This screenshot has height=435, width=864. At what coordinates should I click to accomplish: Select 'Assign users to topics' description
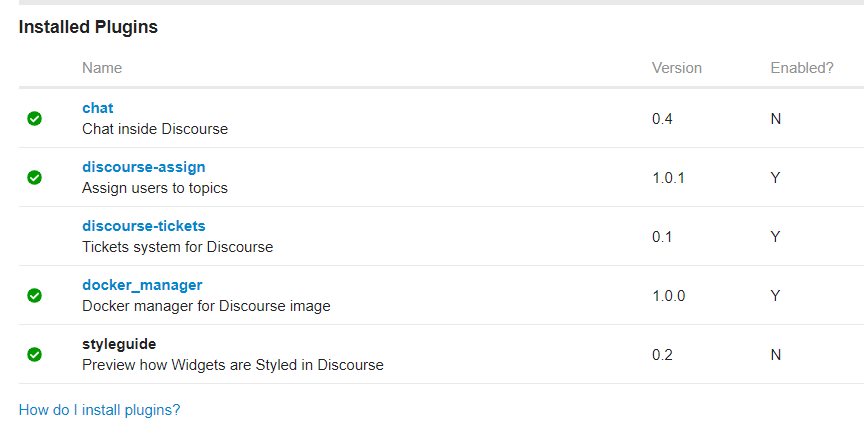155,188
